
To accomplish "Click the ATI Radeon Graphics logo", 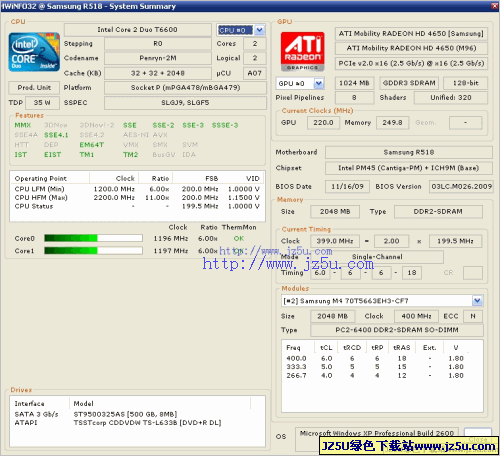I will (302, 52).
